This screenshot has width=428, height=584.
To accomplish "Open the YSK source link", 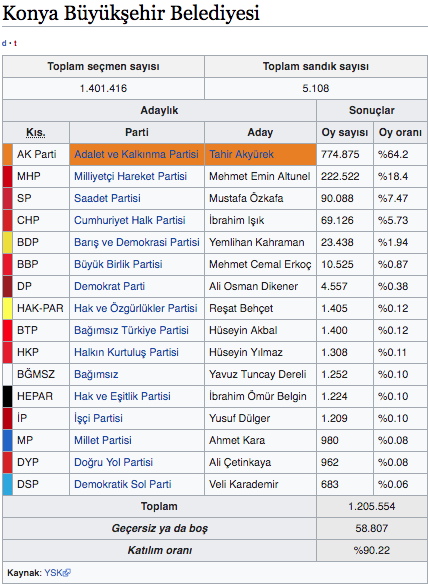I will pos(53,572).
